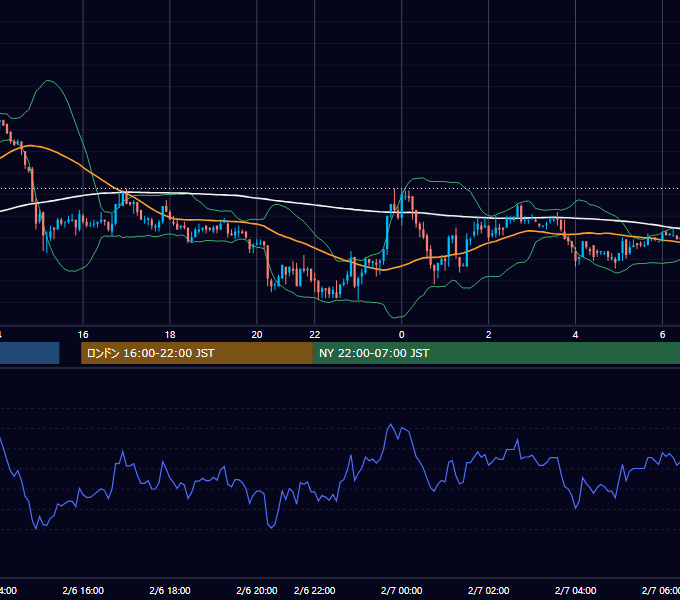Click the "2/7 02:00" date label

(x=488, y=590)
